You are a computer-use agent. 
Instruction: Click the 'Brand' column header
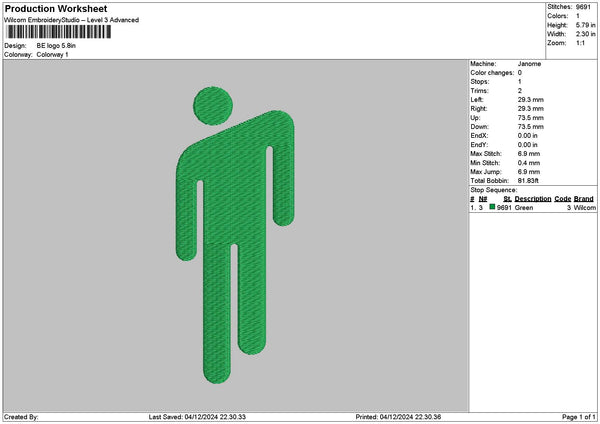pos(584,199)
